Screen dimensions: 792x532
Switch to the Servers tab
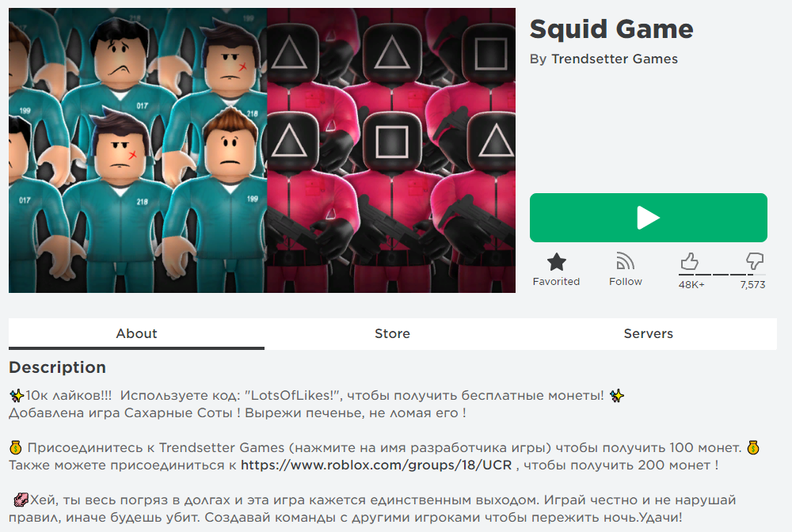[649, 333]
